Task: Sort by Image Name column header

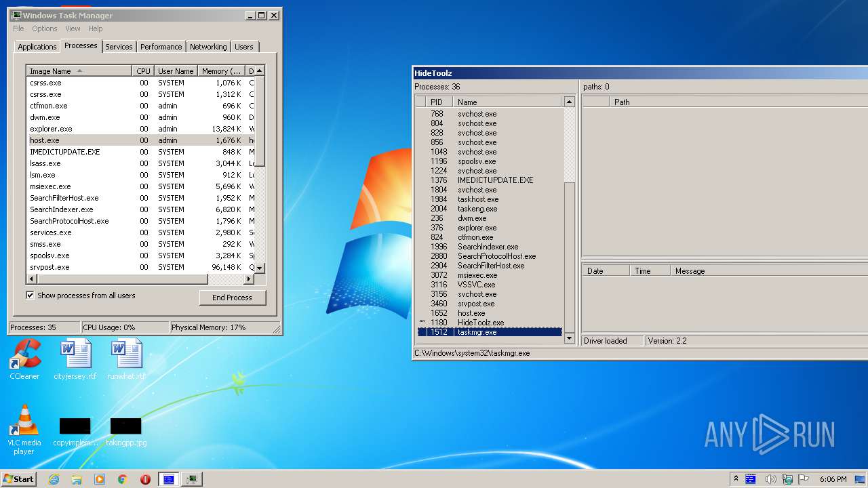Action: [x=79, y=70]
